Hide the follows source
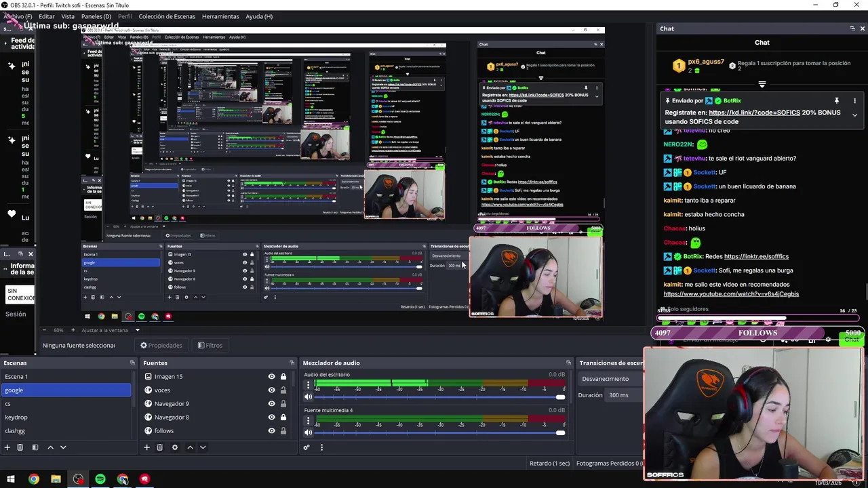The height and width of the screenshot is (488, 868). pos(271,431)
